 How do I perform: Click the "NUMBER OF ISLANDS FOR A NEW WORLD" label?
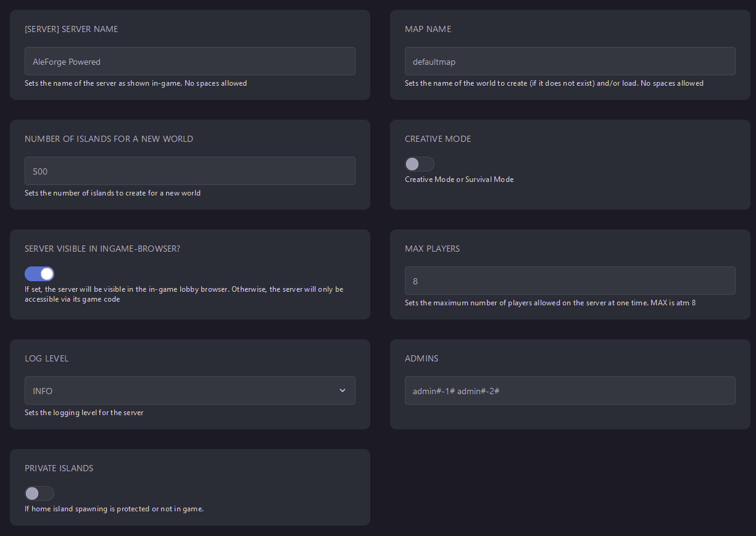(x=109, y=139)
